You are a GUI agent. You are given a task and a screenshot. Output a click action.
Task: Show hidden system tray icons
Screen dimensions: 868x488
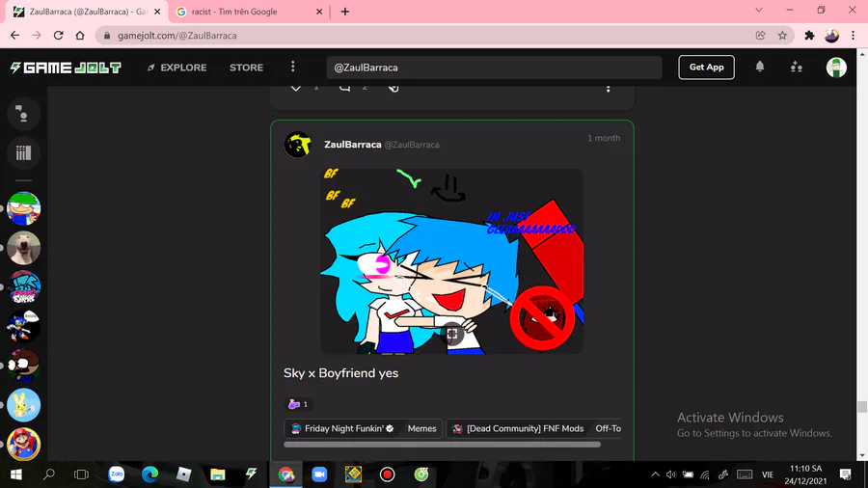click(x=655, y=474)
